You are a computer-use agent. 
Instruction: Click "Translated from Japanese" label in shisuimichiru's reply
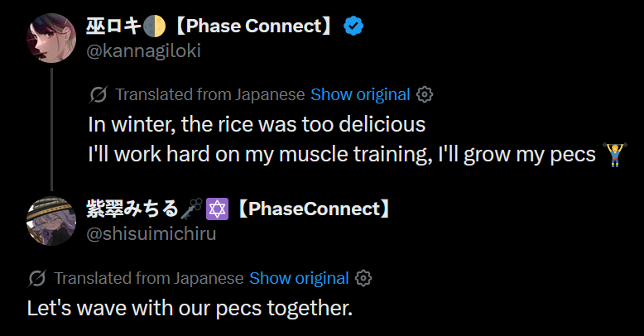[x=149, y=278]
